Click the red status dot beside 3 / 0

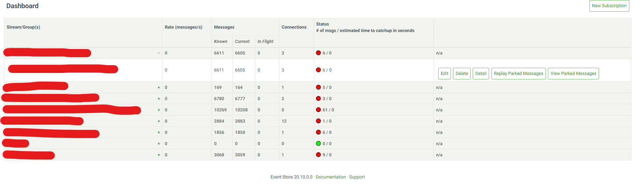click(318, 98)
